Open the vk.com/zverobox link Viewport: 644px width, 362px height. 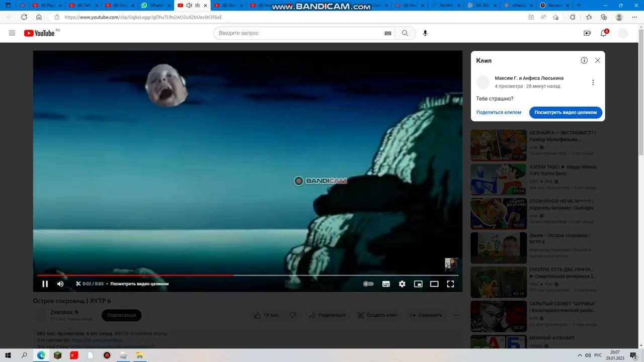tap(97, 340)
